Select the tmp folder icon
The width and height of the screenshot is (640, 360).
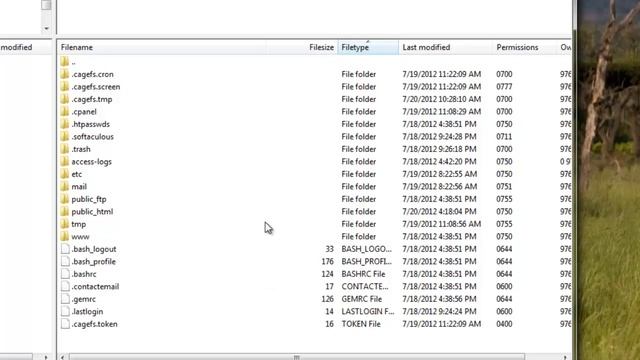64,224
